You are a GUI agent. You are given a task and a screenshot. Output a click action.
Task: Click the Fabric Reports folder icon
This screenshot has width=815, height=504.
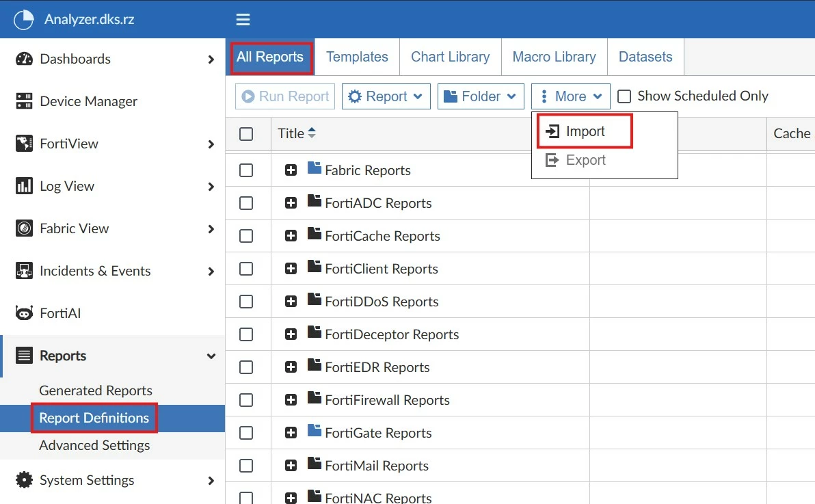[x=314, y=168]
